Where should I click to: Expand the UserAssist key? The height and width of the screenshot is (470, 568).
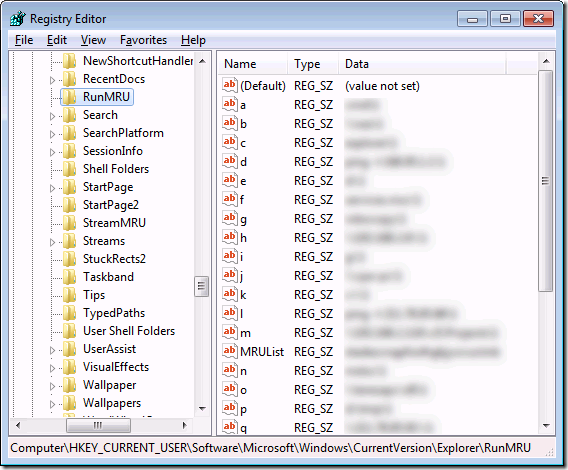52,350
